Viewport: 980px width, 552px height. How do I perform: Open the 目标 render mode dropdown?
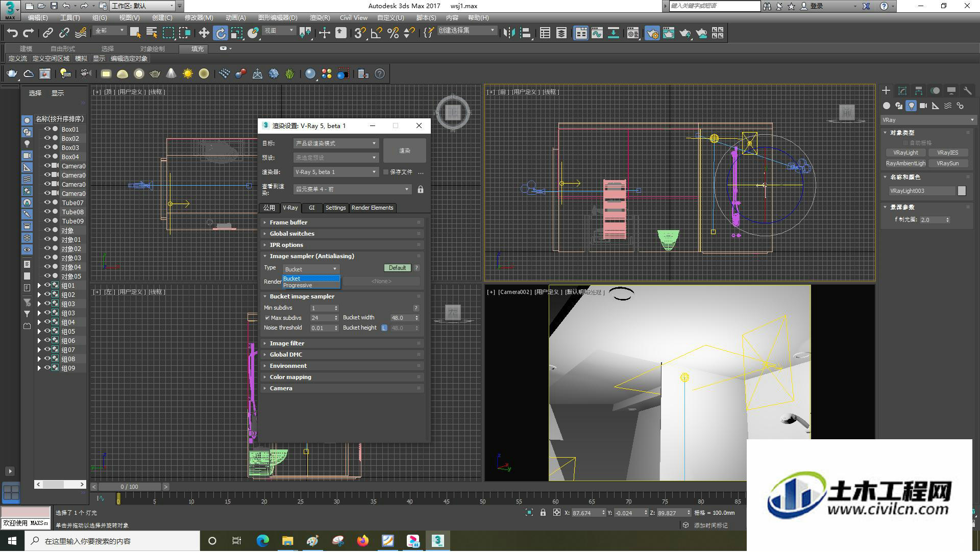coord(336,143)
